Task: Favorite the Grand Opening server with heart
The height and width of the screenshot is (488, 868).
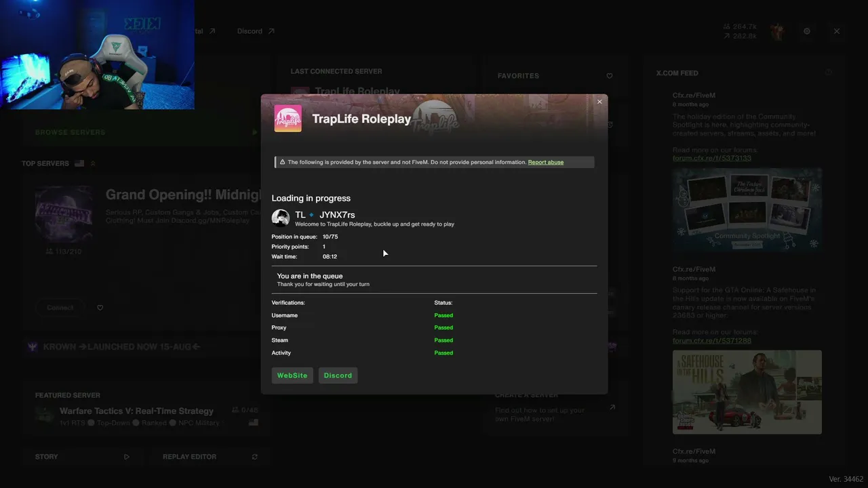Action: coord(100,308)
